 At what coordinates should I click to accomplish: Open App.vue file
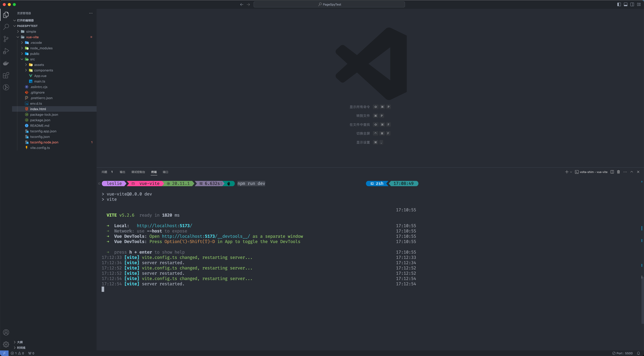(54, 76)
